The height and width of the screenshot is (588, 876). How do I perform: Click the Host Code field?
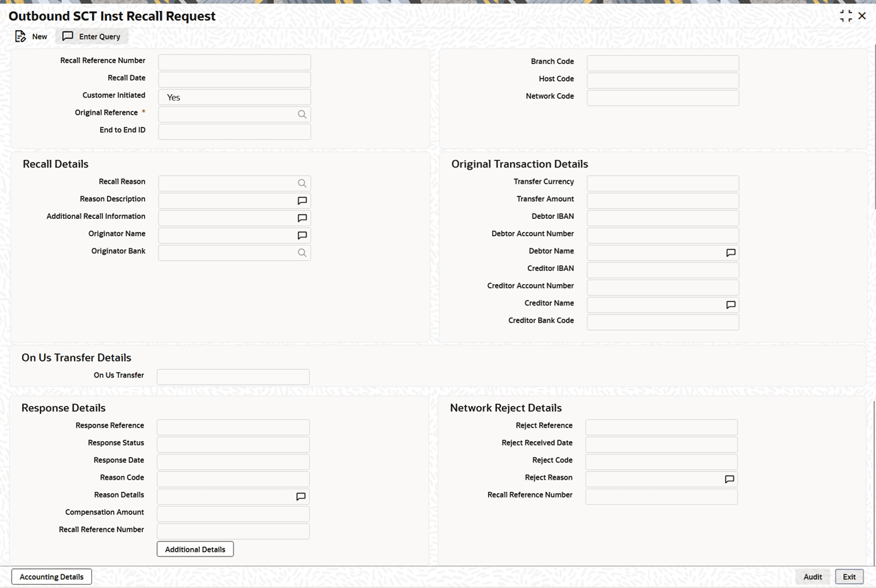(662, 80)
